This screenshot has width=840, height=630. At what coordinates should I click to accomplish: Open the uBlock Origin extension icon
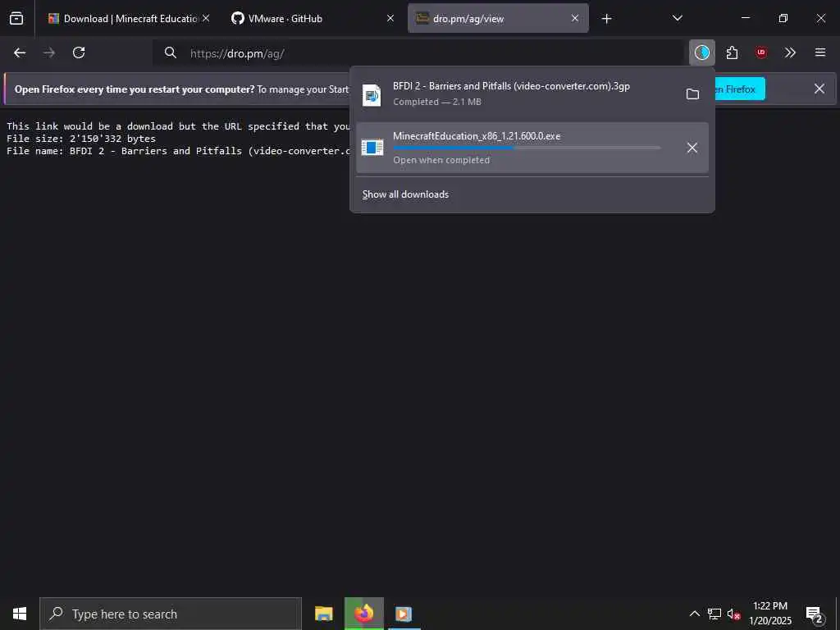coord(760,52)
